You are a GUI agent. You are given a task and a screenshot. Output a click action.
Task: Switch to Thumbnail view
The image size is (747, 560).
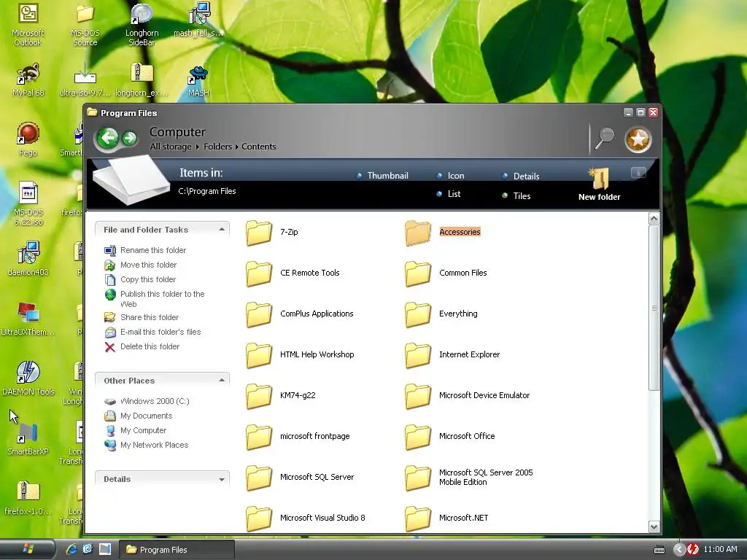pyautogui.click(x=382, y=176)
